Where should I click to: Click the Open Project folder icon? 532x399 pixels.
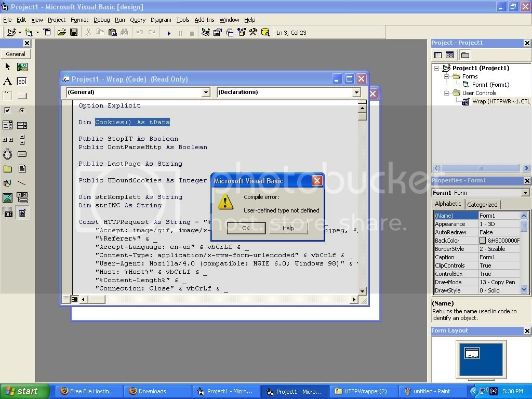point(61,33)
